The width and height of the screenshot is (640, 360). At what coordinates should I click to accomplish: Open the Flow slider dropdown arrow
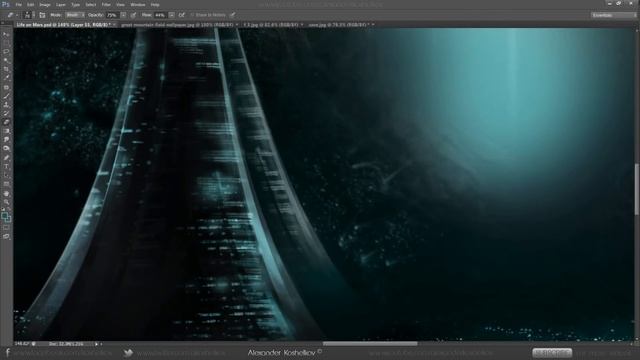coord(171,15)
